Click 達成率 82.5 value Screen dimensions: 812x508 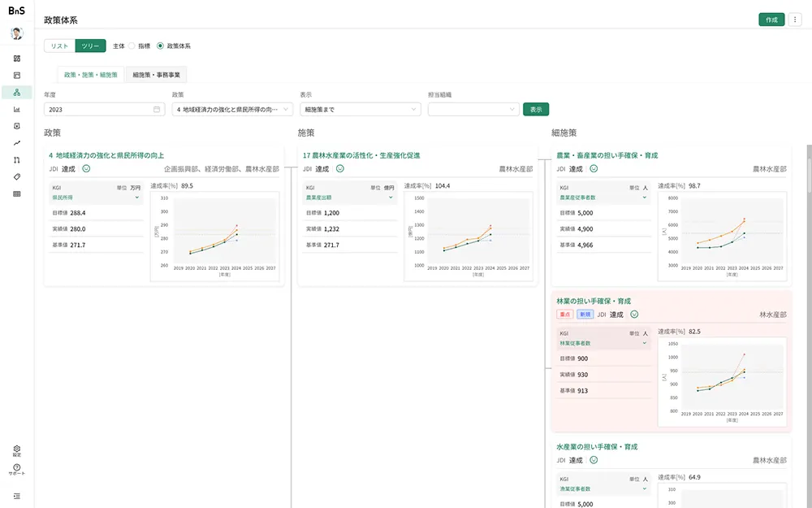[x=694, y=332]
